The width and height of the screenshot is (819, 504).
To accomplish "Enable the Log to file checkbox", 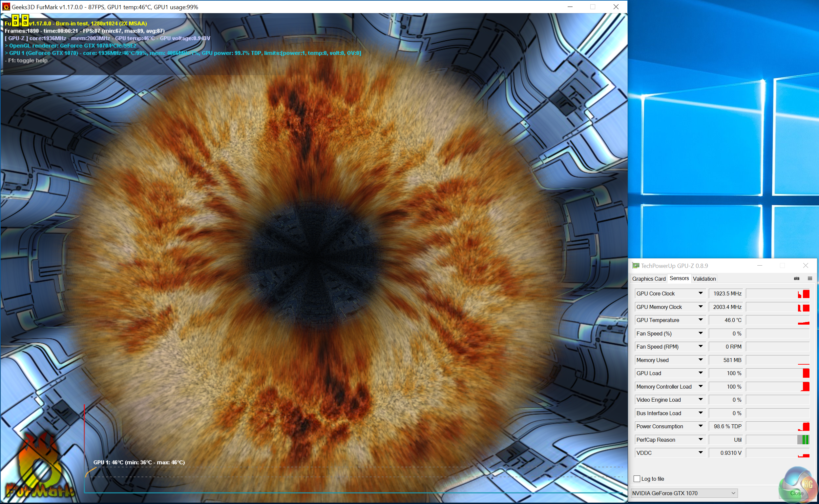I will click(x=637, y=479).
